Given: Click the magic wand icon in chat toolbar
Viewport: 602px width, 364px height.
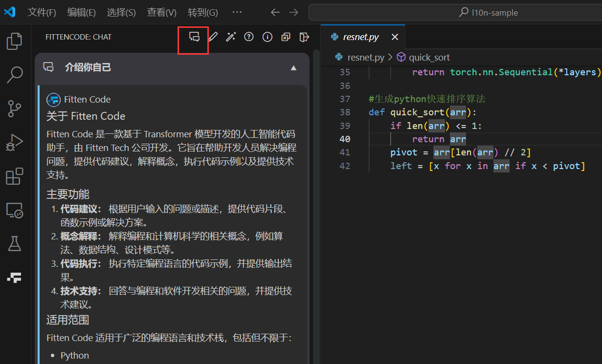Looking at the screenshot, I should click(x=231, y=37).
